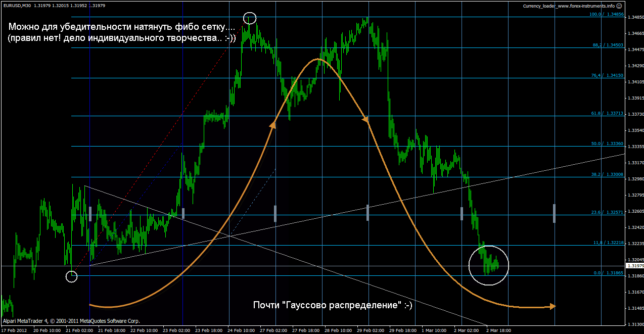Click the leftmost gray vertical bar marker

pos(90,213)
